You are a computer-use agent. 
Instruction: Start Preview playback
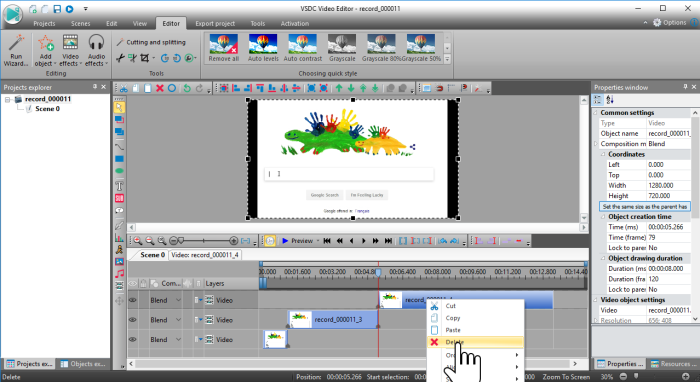tap(297, 241)
